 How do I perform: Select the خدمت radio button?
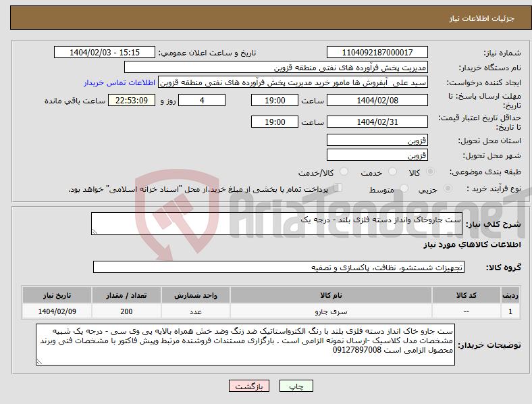click(x=392, y=172)
